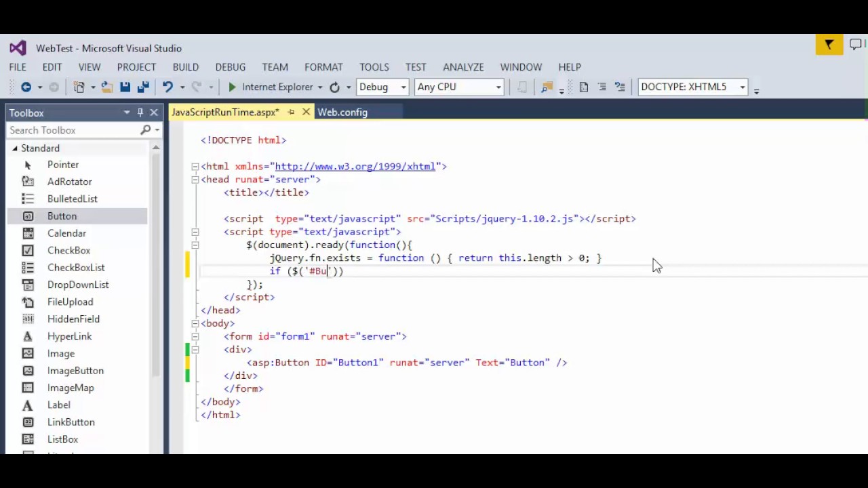Select the Button toolbox item
The width and height of the screenshot is (868, 488).
point(78,216)
